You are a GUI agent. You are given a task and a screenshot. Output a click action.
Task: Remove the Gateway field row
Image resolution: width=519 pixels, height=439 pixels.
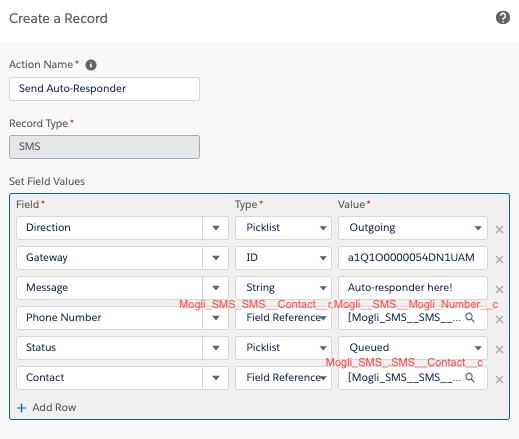pos(499,259)
